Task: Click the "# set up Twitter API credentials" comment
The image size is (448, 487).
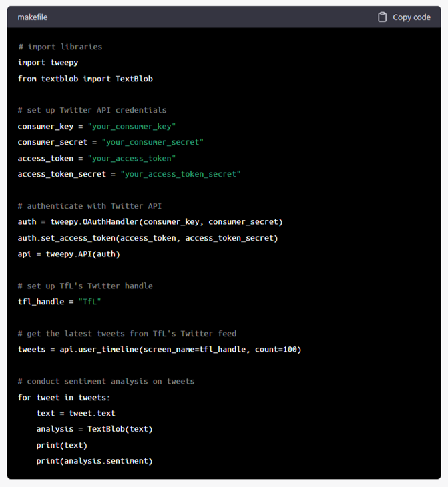Action: point(92,110)
